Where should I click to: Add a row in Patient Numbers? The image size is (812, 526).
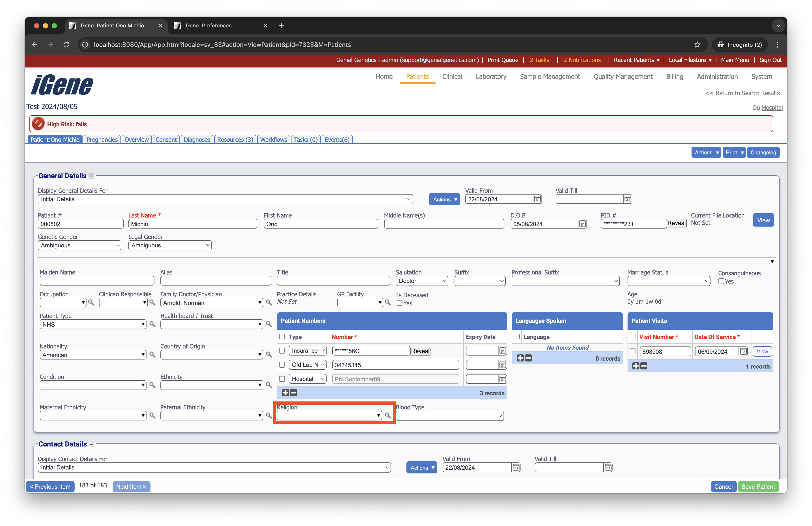point(285,393)
